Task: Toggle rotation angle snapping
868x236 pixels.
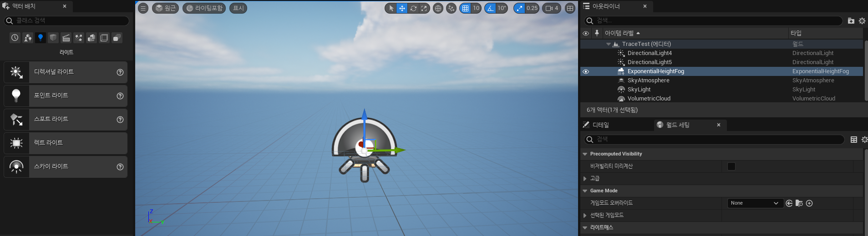Action: point(490,8)
